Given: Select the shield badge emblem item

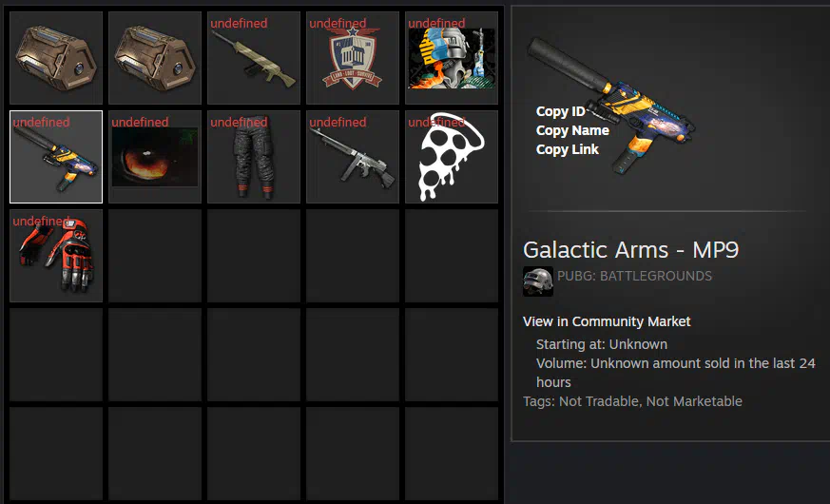Looking at the screenshot, I should point(353,58).
